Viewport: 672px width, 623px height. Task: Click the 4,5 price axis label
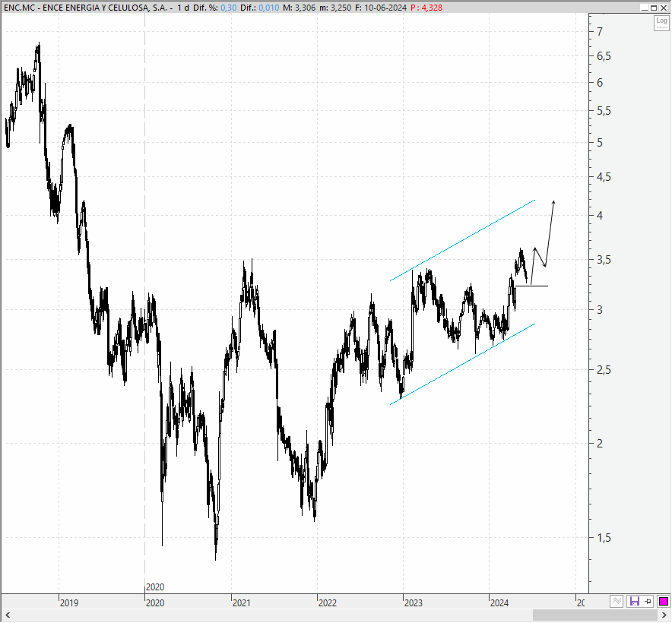click(x=604, y=177)
